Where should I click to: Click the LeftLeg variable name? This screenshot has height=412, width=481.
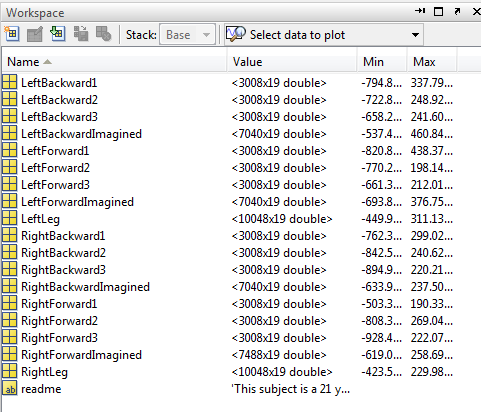tap(40, 219)
